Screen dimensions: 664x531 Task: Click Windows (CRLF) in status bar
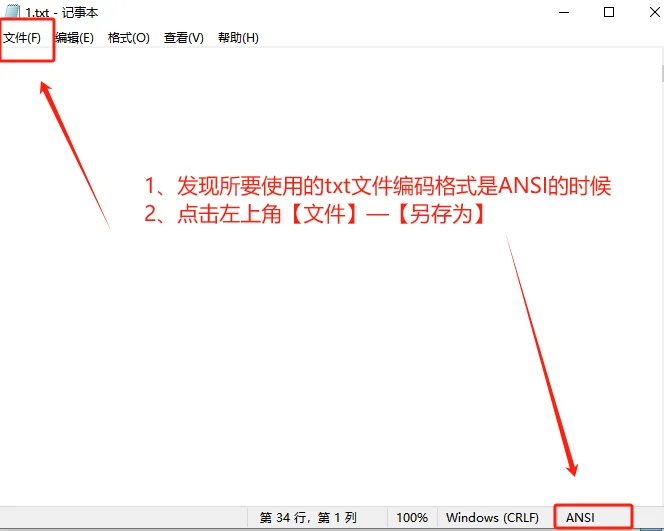point(492,517)
